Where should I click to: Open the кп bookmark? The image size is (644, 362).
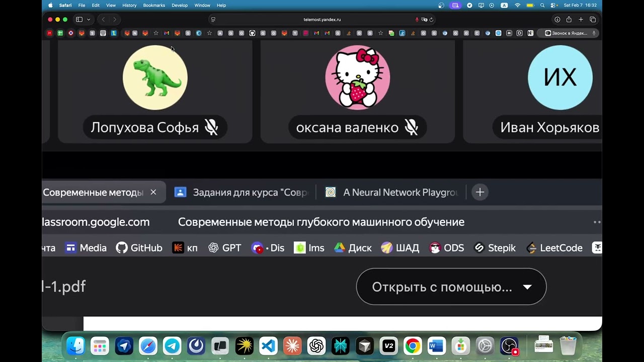tap(185, 248)
